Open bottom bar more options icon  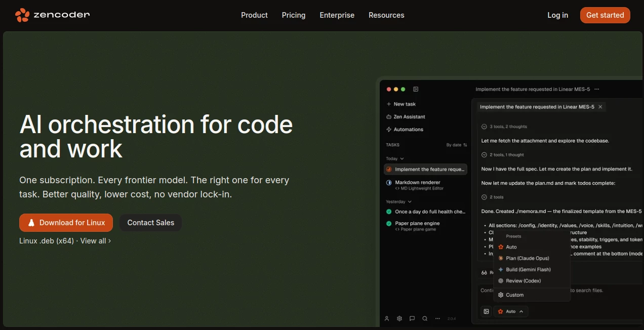(437, 319)
